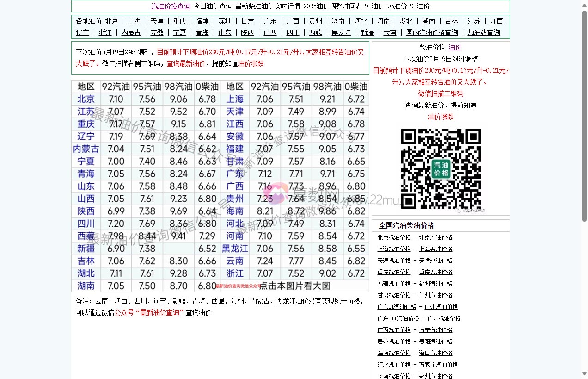The height and width of the screenshot is (379, 588).
Task: Open 北京汽油价格 in the sidebar list
Action: pos(394,237)
